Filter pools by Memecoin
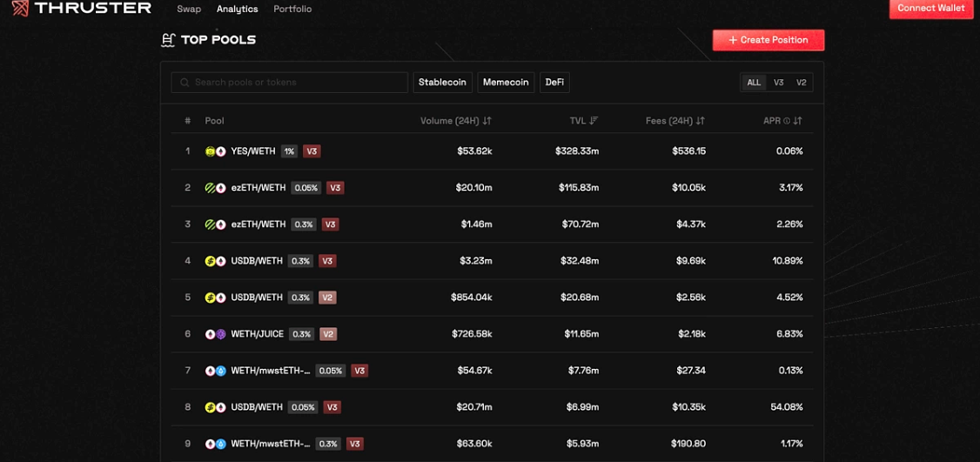This screenshot has height=462, width=980. (x=506, y=83)
